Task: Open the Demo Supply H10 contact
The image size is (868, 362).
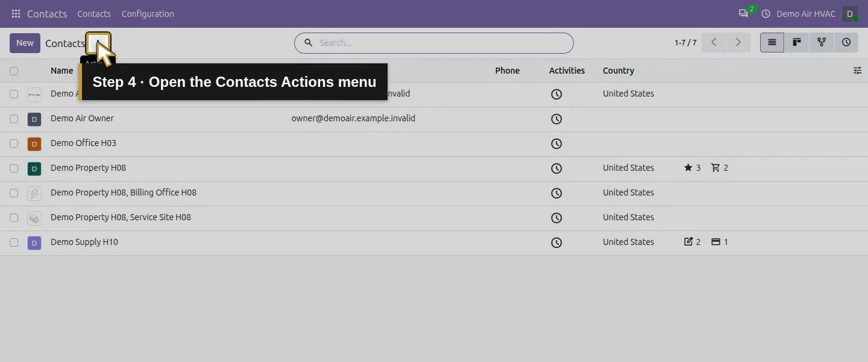Action: (x=84, y=242)
